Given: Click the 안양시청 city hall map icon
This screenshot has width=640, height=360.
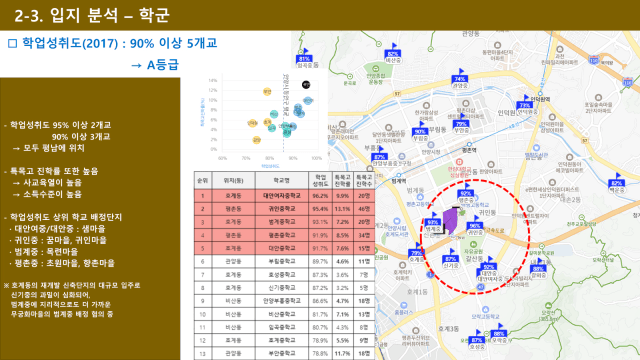Looking at the screenshot, I should tap(431, 145).
